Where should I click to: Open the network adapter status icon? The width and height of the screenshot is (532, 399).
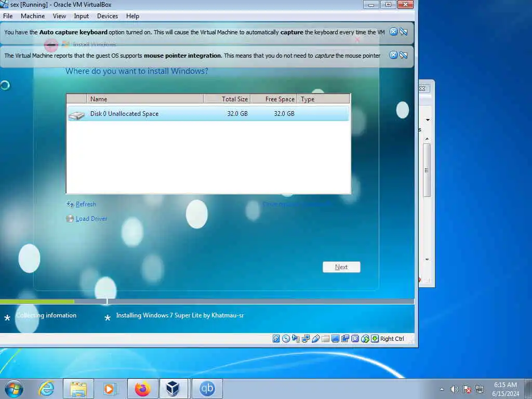coord(305,339)
